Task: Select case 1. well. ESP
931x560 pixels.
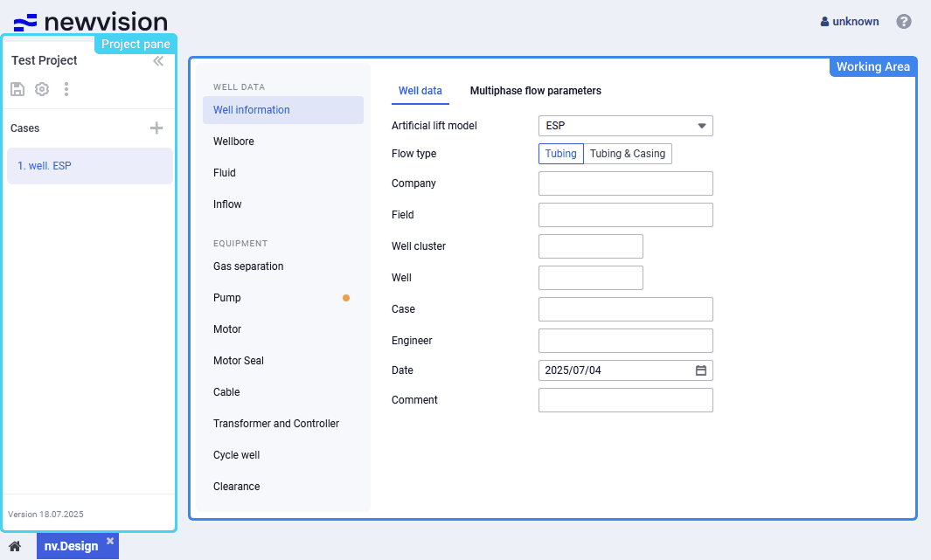Action: pos(89,166)
